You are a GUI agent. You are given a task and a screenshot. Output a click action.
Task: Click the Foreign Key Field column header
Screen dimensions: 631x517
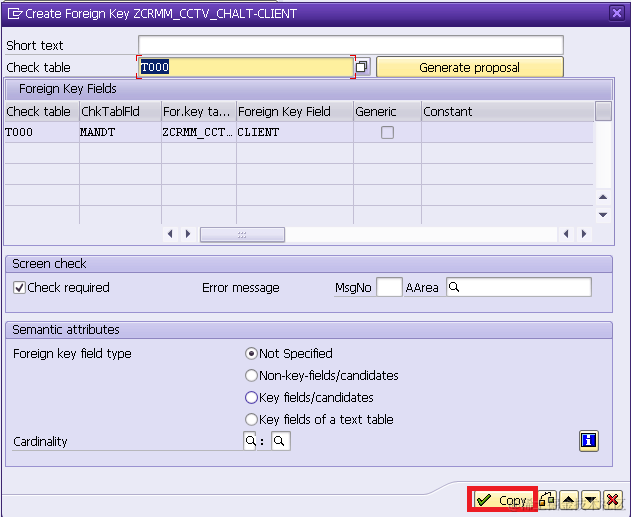pyautogui.click(x=295, y=111)
